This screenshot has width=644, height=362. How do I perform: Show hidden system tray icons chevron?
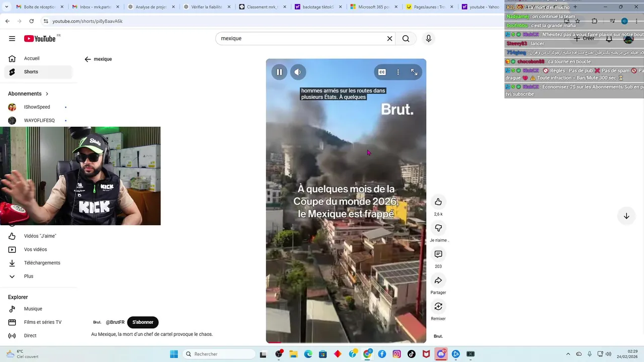[568, 354]
